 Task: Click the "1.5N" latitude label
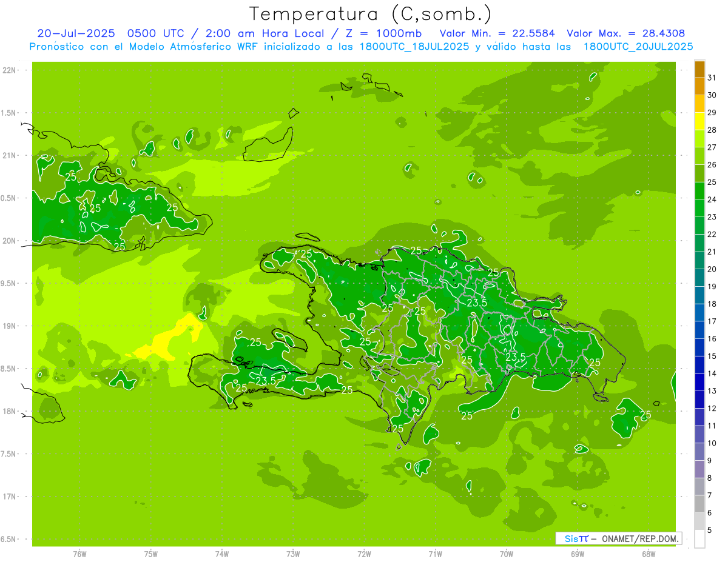(x=9, y=113)
